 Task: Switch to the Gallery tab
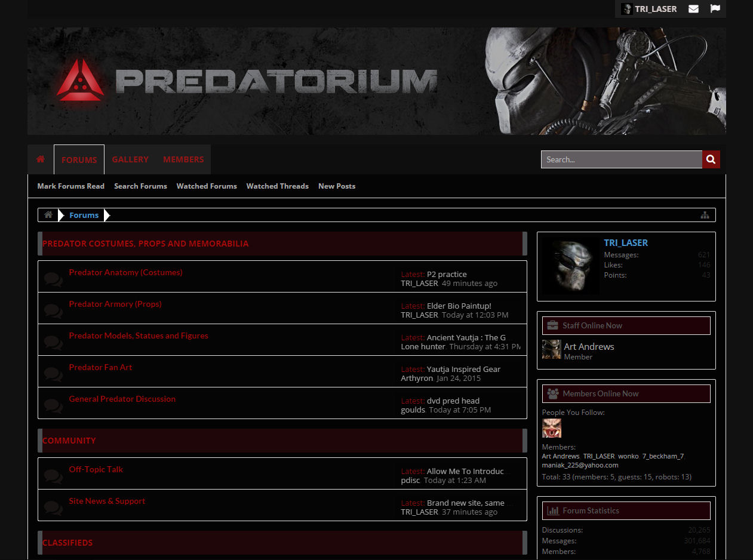coord(130,159)
